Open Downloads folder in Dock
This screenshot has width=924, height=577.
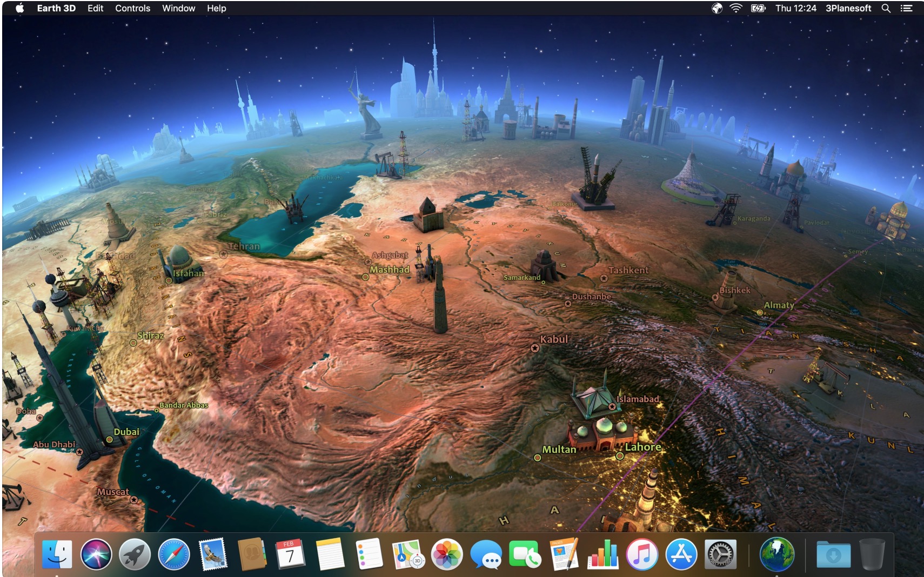[x=833, y=554]
